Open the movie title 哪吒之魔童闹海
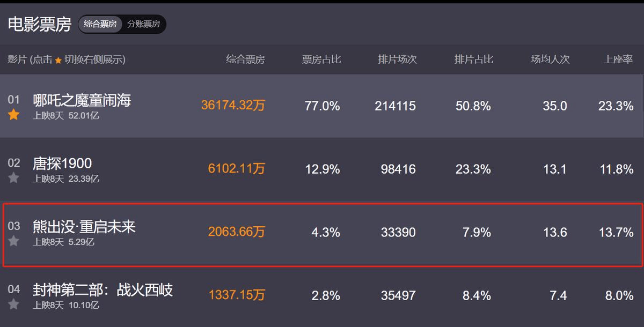The height and width of the screenshot is (327, 644). click(82, 100)
